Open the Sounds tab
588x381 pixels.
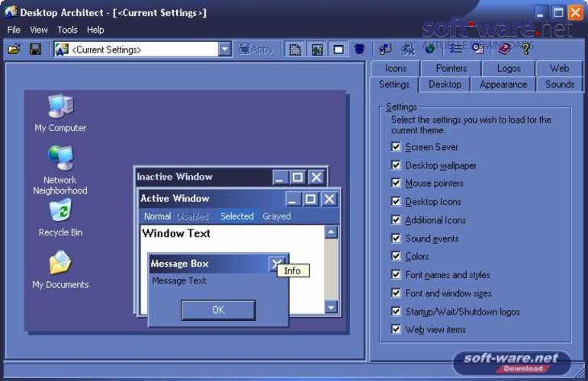click(560, 85)
